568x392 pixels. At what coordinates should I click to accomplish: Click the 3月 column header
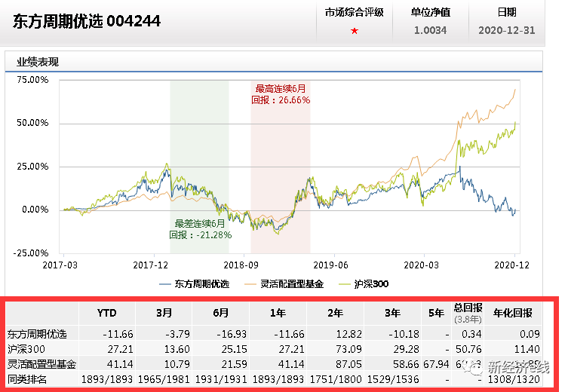164,313
